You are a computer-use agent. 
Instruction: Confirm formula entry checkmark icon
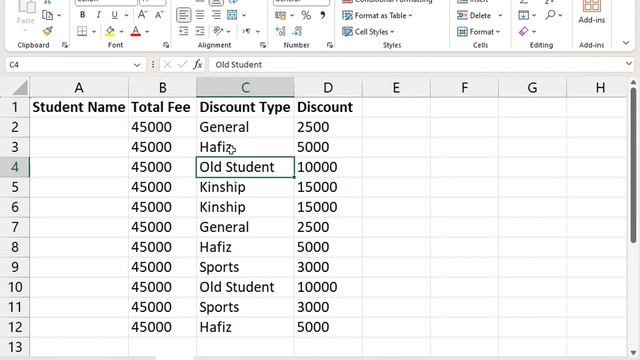182,64
